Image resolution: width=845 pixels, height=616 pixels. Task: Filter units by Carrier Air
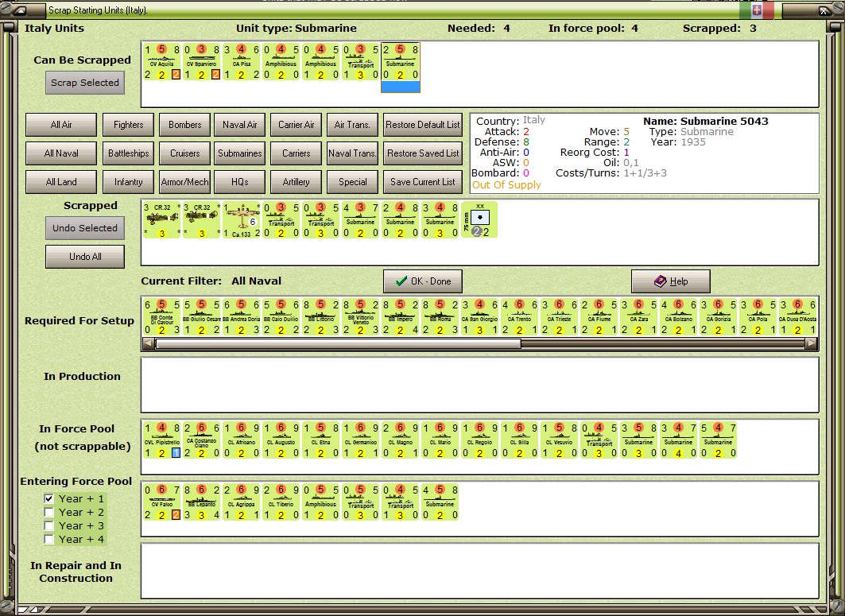click(296, 125)
